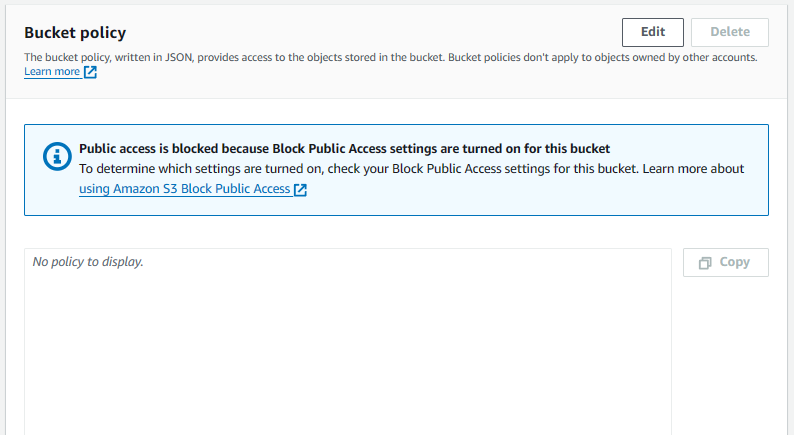794x435 pixels.
Task: Click the external link icon beside Learn more
Action: click(90, 72)
